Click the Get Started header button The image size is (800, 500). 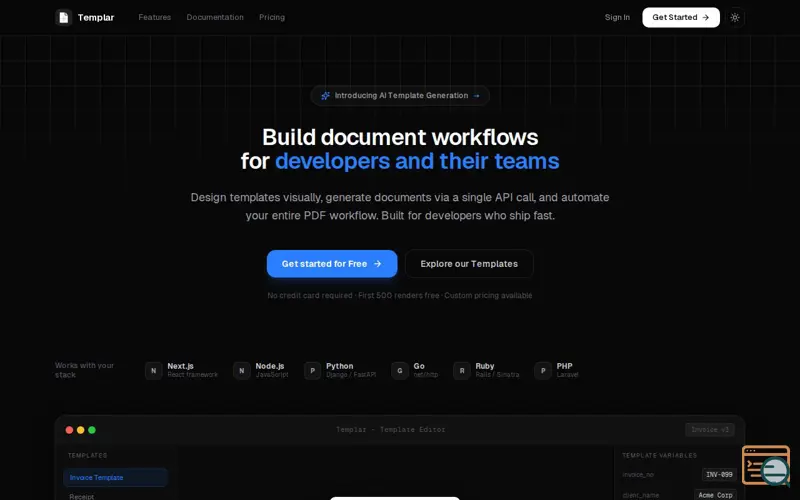coord(681,17)
